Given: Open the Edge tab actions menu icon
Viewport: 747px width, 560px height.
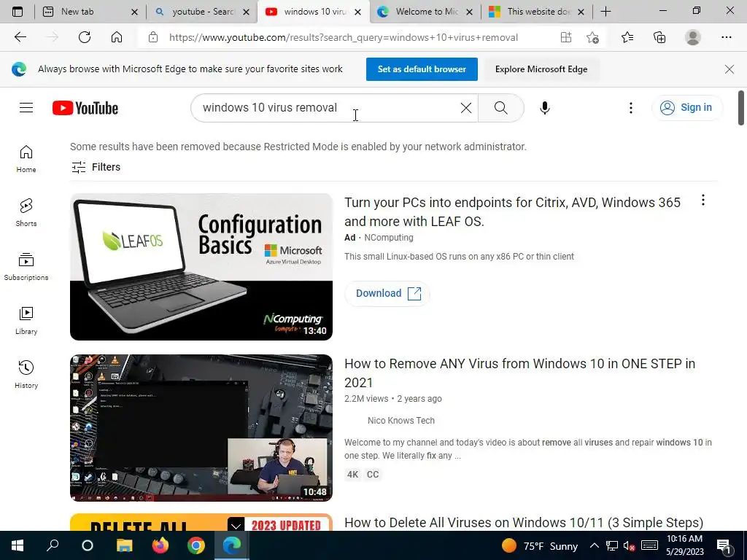Looking at the screenshot, I should pos(18,12).
